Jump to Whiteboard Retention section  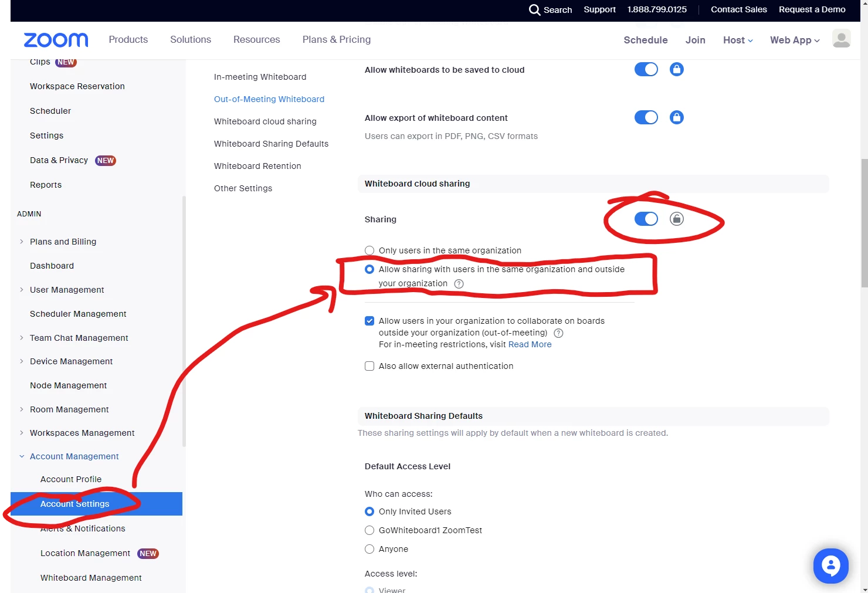coord(257,166)
